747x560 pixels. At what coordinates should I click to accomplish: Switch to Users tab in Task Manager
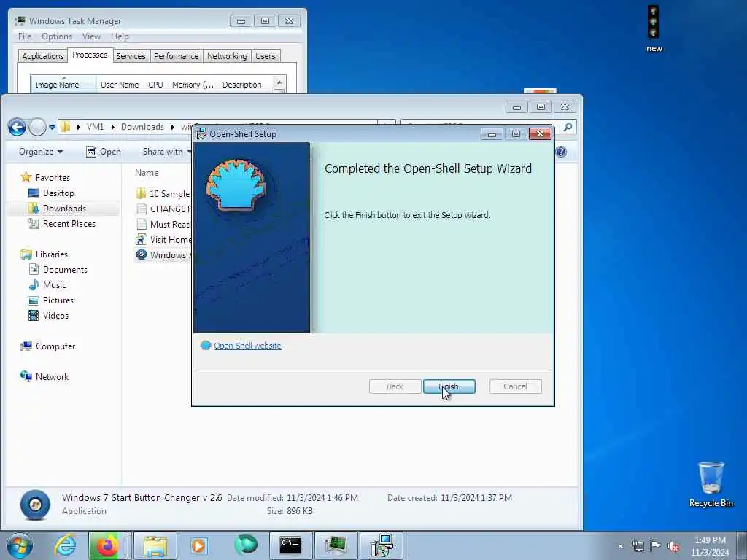[266, 56]
